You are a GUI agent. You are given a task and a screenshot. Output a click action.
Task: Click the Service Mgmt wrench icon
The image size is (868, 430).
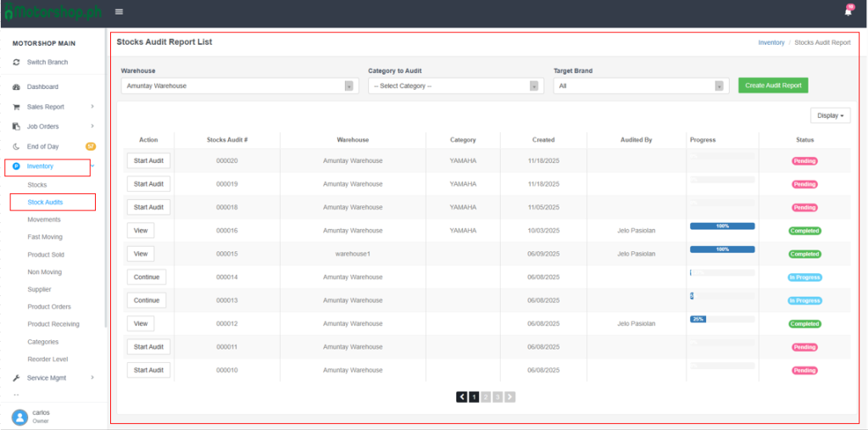coord(17,377)
